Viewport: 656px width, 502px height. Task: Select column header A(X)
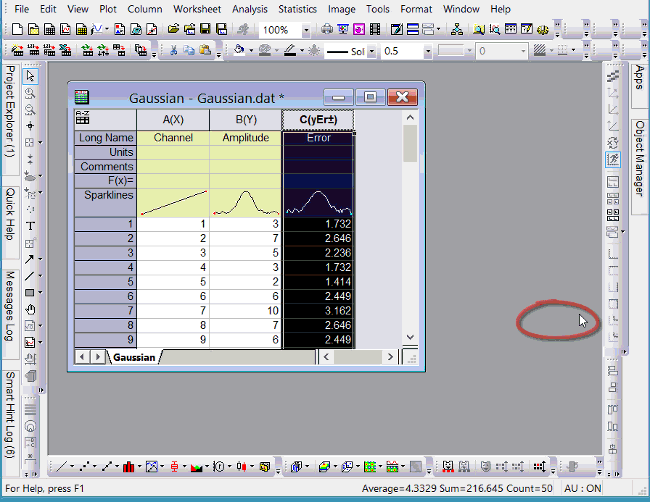[173, 120]
